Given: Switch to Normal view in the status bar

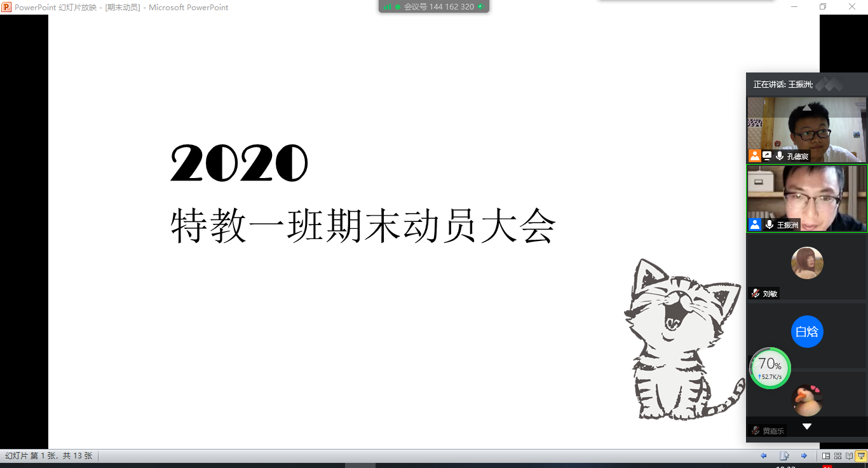Looking at the screenshot, I should [x=826, y=456].
